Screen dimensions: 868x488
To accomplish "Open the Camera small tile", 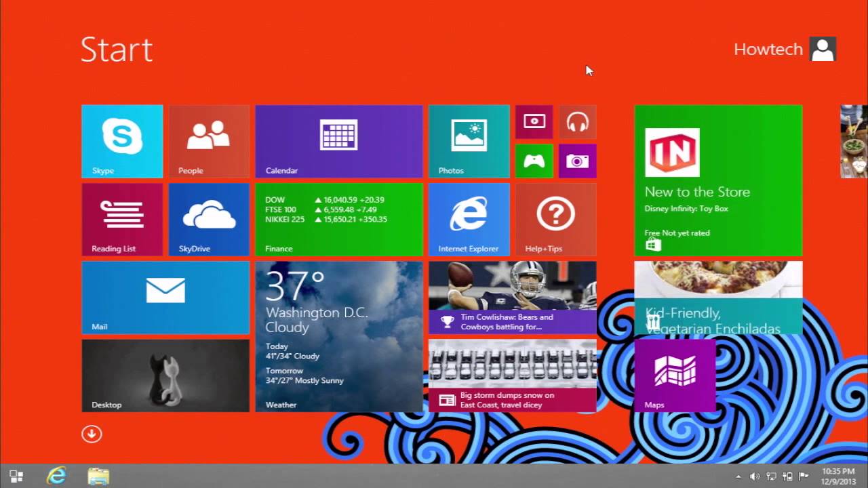I will click(x=578, y=161).
